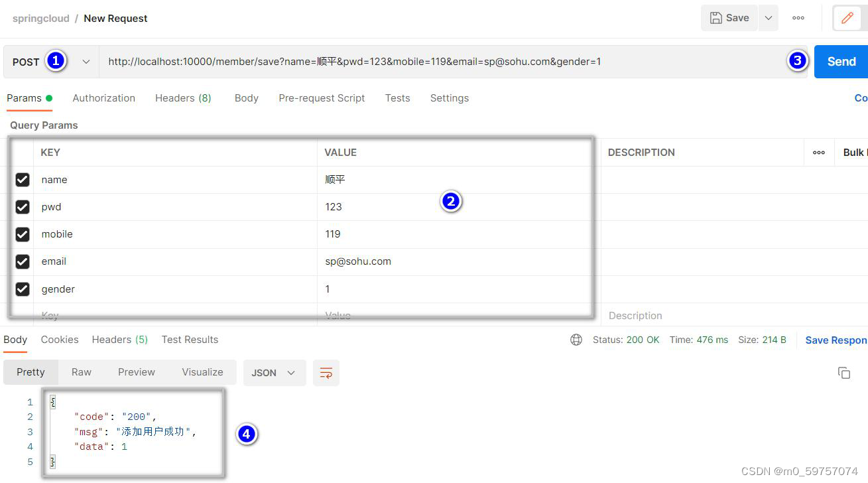The height and width of the screenshot is (483, 868).
Task: Select the Visualize view
Action: (x=202, y=372)
